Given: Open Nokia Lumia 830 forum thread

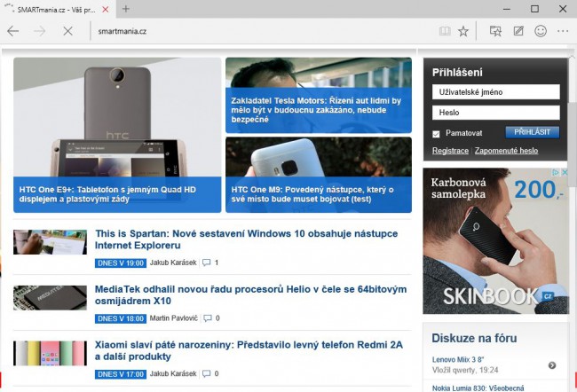Looking at the screenshot, I should coord(478,388).
